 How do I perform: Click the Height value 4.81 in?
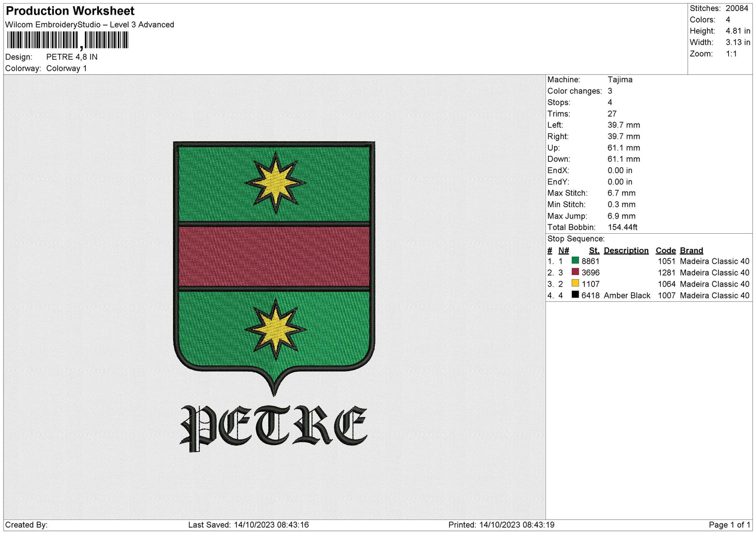click(738, 31)
